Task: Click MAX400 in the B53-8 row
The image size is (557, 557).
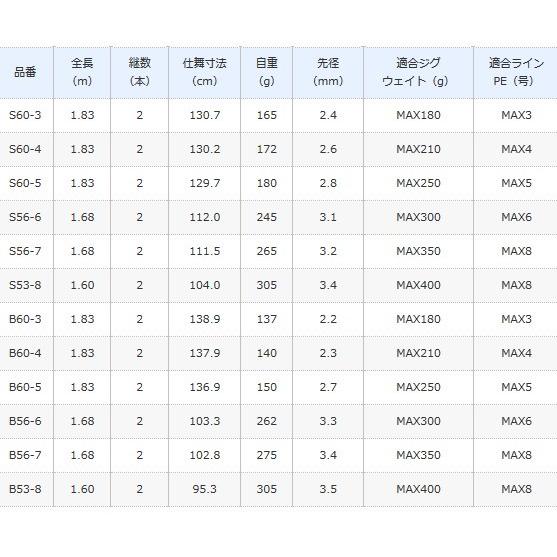Action: (418, 489)
